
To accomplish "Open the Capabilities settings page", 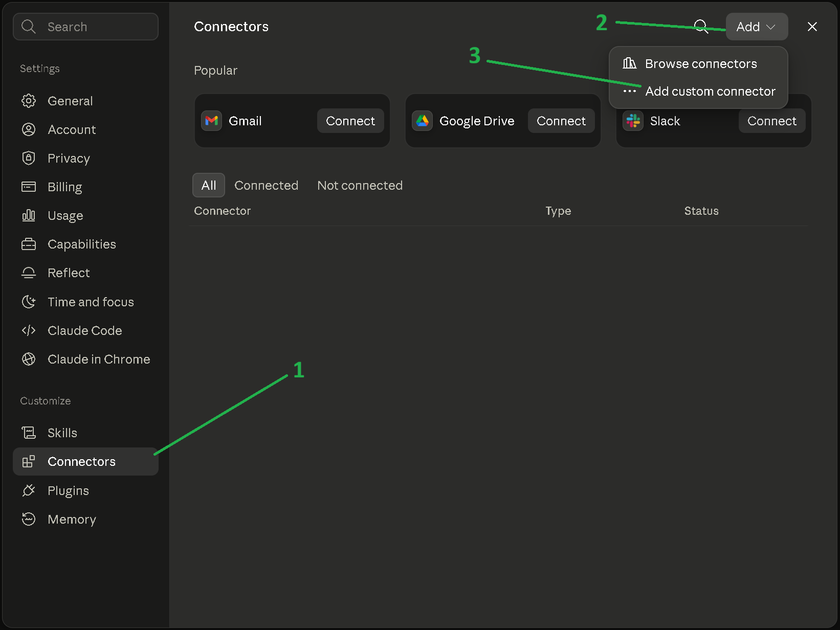I will pos(85,244).
